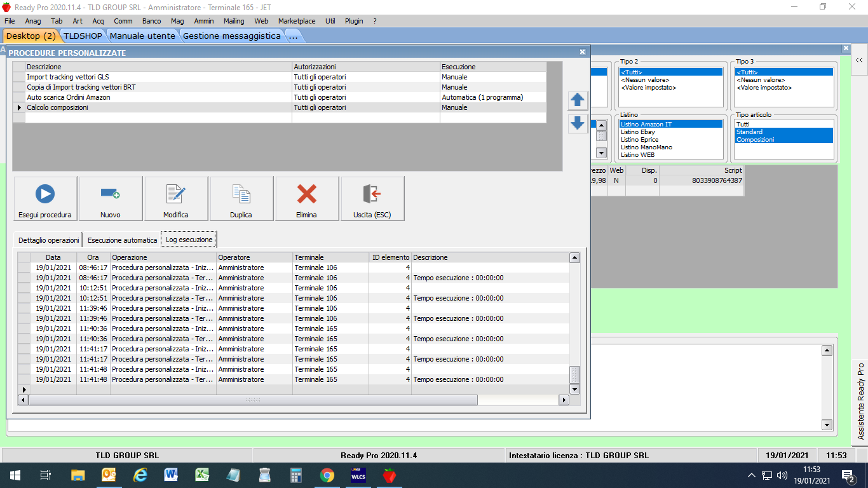Click the log horizontal scrollbar thumb
The image size is (868, 488).
(253, 400)
